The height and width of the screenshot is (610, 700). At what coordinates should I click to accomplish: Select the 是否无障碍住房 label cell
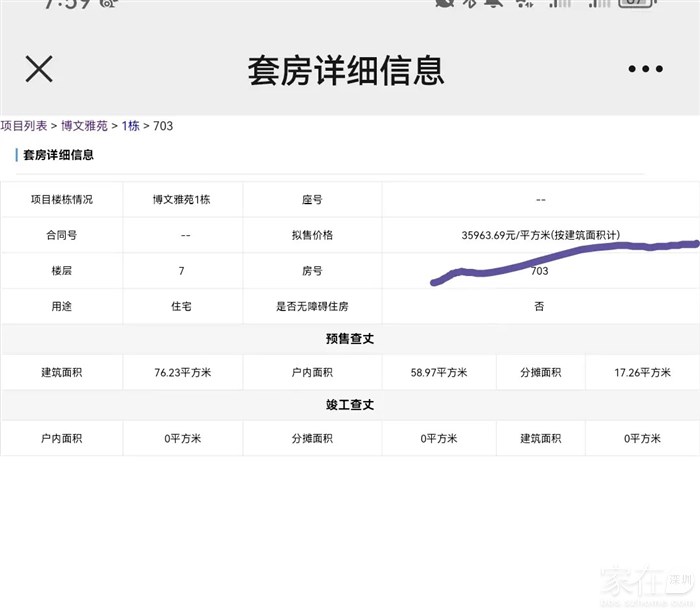coord(312,307)
